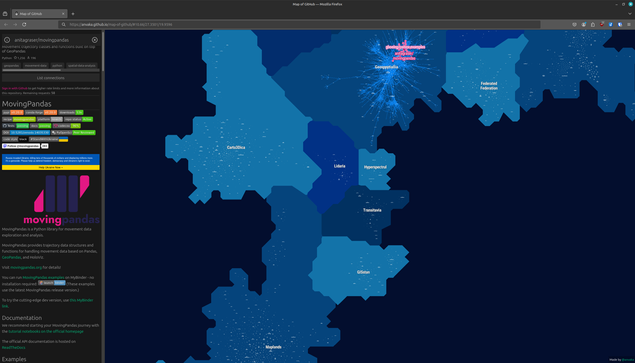Expand the list all tabs chevron

tap(630, 14)
